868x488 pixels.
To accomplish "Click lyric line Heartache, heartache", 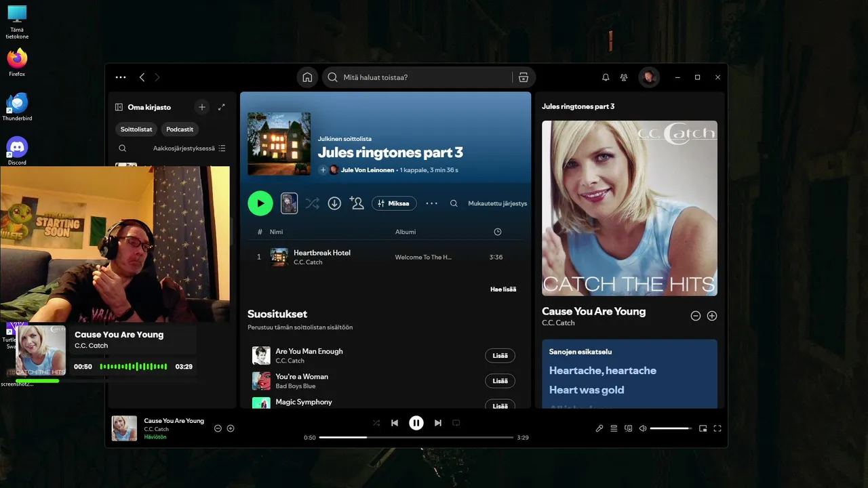I will 603,371.
